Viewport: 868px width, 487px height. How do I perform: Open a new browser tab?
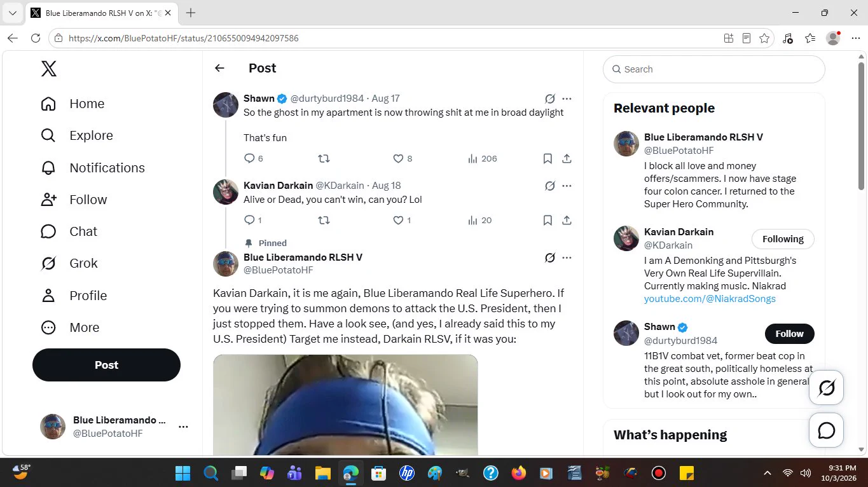pos(191,13)
